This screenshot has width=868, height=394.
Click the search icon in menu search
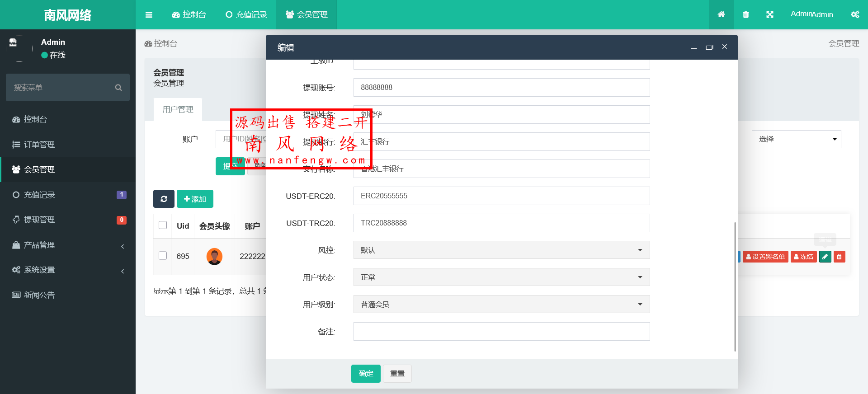118,88
